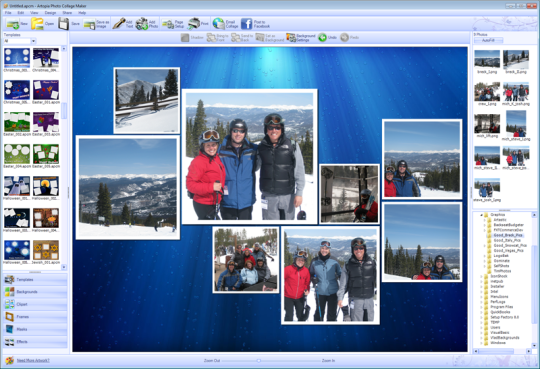Open the Share menu
This screenshot has height=369, width=540.
point(67,13)
